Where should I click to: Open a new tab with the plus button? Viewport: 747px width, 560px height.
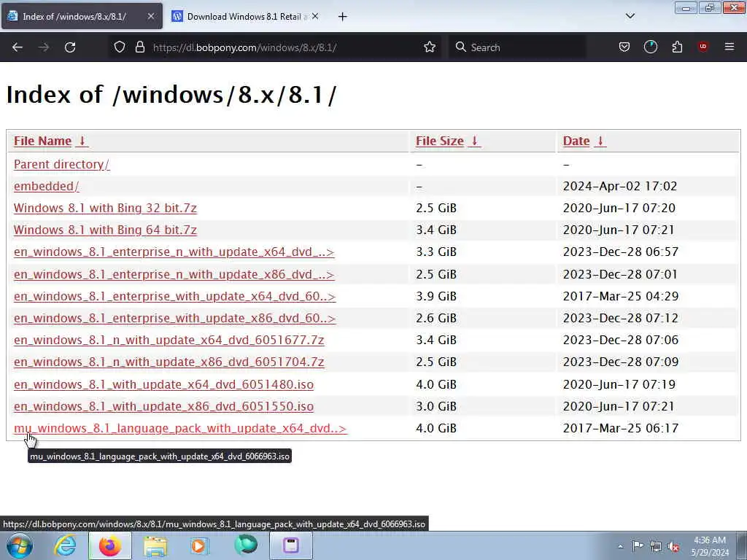point(342,17)
